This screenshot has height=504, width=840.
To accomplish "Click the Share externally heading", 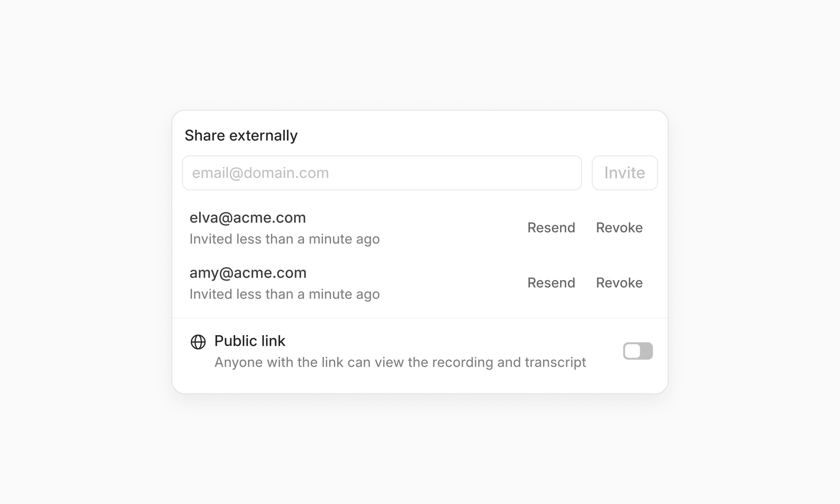I will (241, 135).
